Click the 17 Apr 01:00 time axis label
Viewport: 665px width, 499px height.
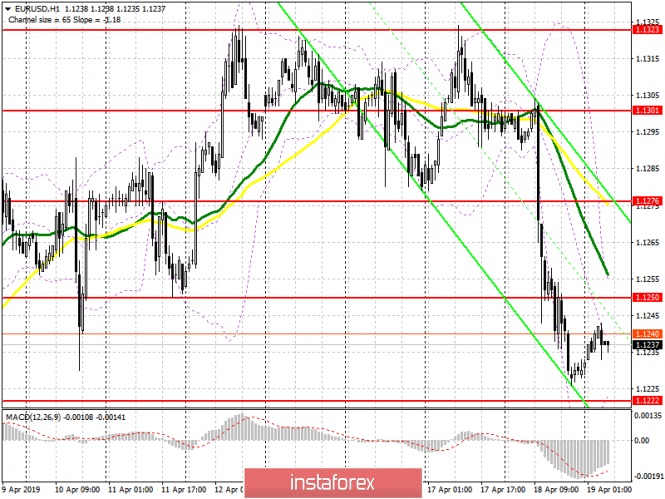450,489
